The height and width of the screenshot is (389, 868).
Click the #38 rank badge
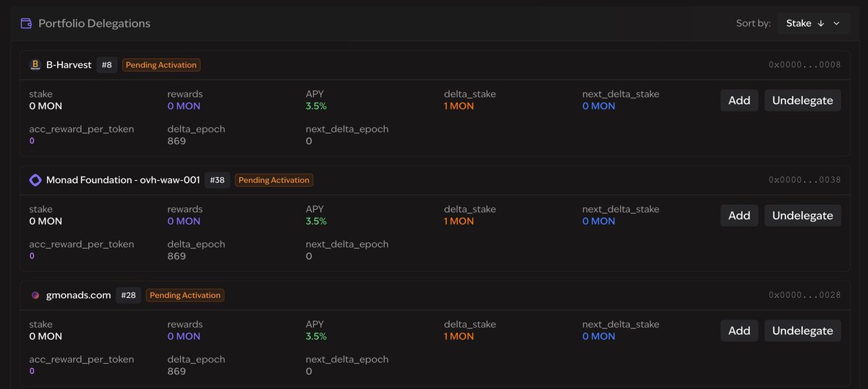[217, 180]
